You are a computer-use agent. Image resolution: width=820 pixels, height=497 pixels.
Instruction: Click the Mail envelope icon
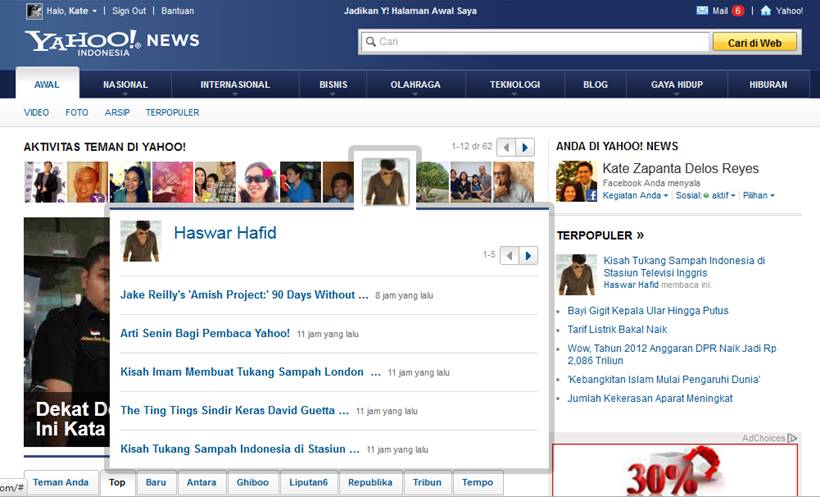(x=702, y=11)
